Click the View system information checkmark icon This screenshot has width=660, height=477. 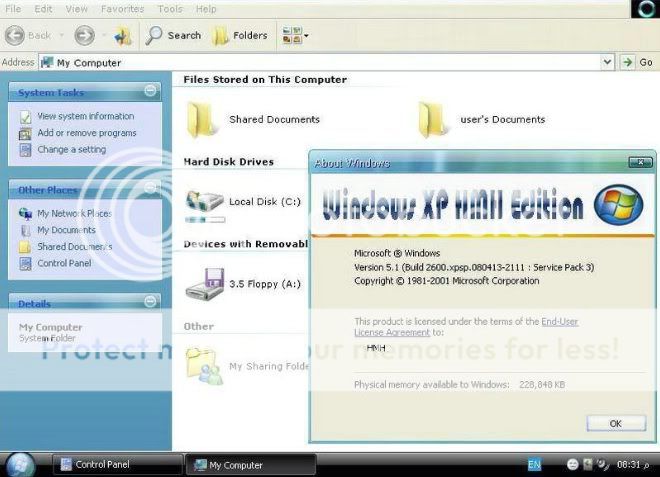[25, 117]
